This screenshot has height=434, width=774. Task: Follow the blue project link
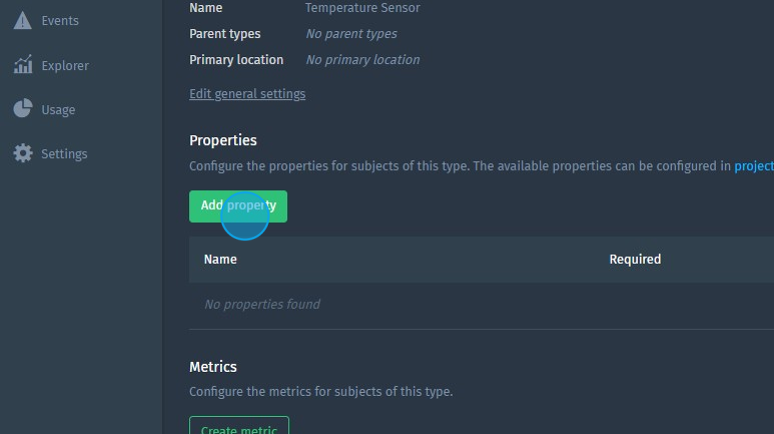click(x=753, y=166)
